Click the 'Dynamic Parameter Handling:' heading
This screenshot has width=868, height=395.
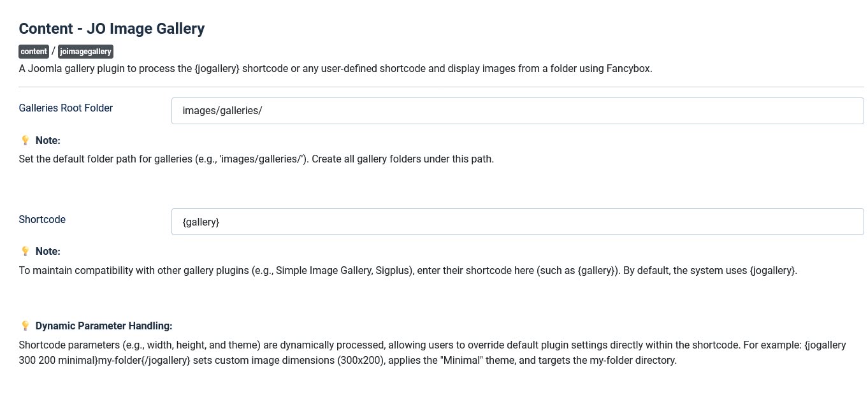104,326
